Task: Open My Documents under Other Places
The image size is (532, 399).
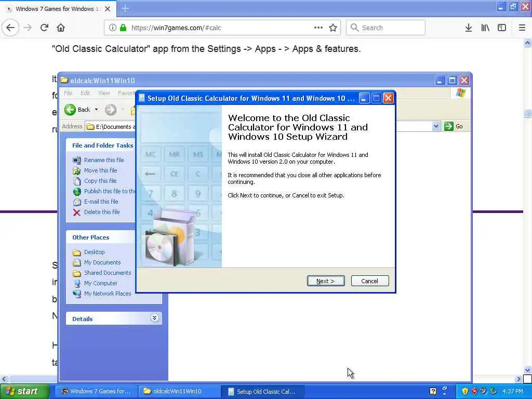Action: tap(102, 262)
